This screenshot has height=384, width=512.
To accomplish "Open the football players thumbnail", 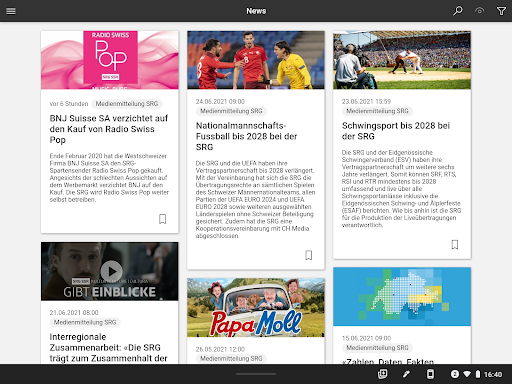I will pyautogui.click(x=256, y=60).
